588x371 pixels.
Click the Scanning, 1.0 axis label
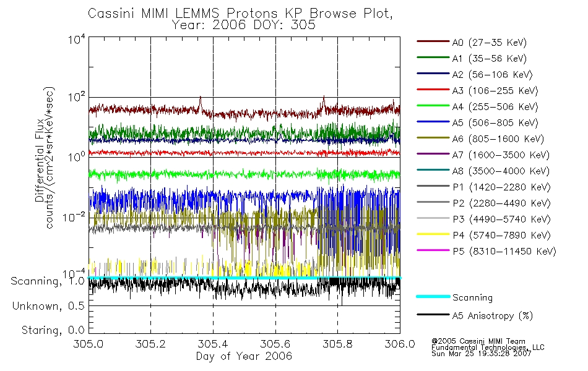pos(48,281)
